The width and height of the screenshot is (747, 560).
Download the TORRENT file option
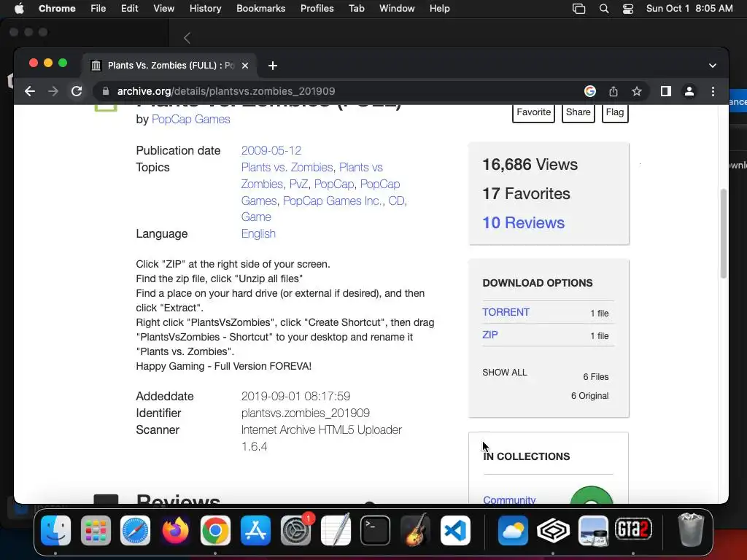tap(506, 312)
